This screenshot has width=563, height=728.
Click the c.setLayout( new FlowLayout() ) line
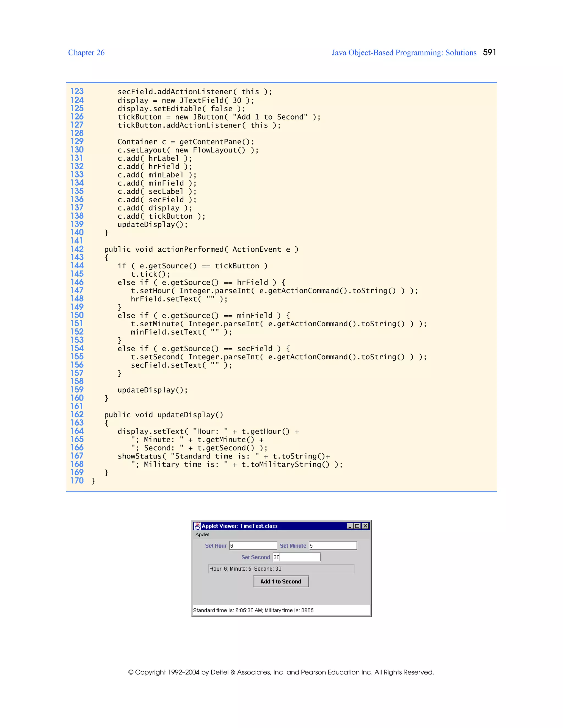[x=188, y=150]
